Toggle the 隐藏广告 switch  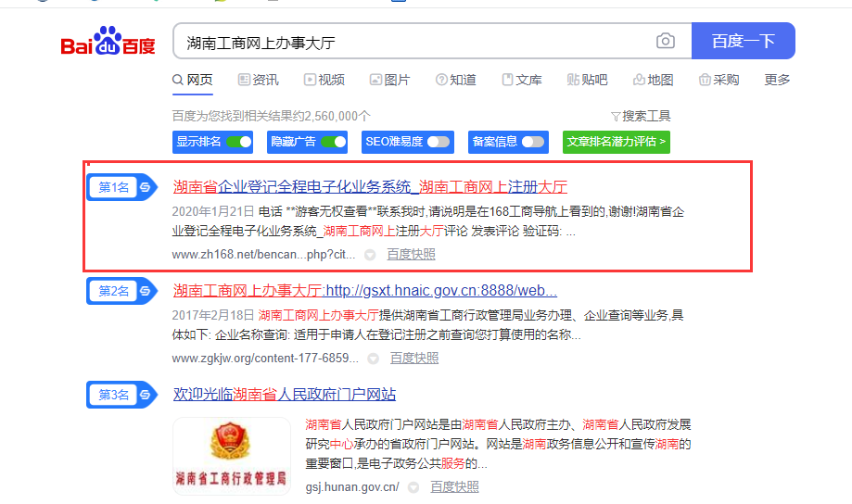[x=334, y=142]
